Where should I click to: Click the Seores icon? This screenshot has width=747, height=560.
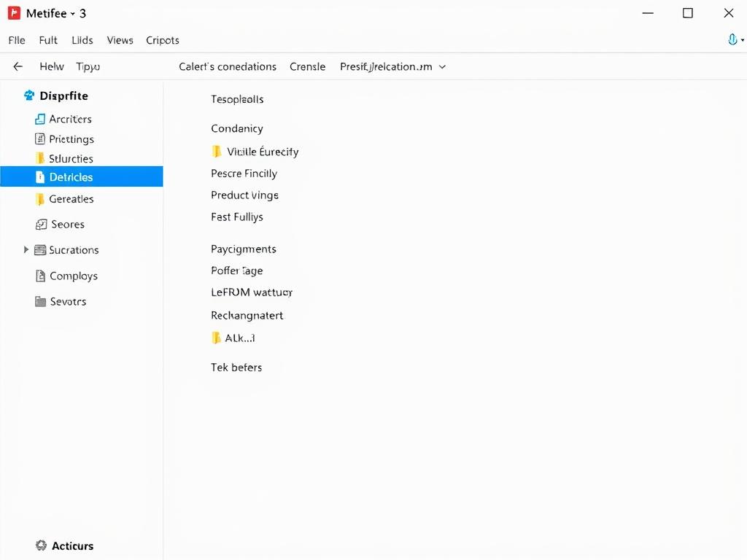pyautogui.click(x=42, y=225)
